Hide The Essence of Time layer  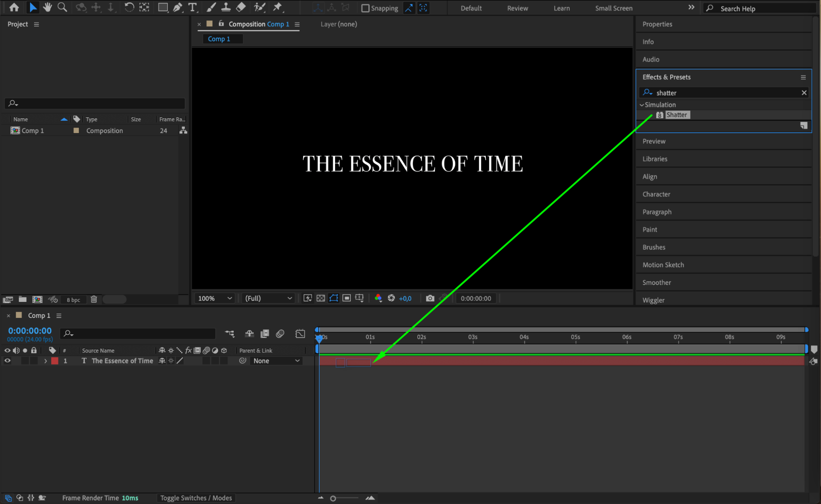coord(7,361)
